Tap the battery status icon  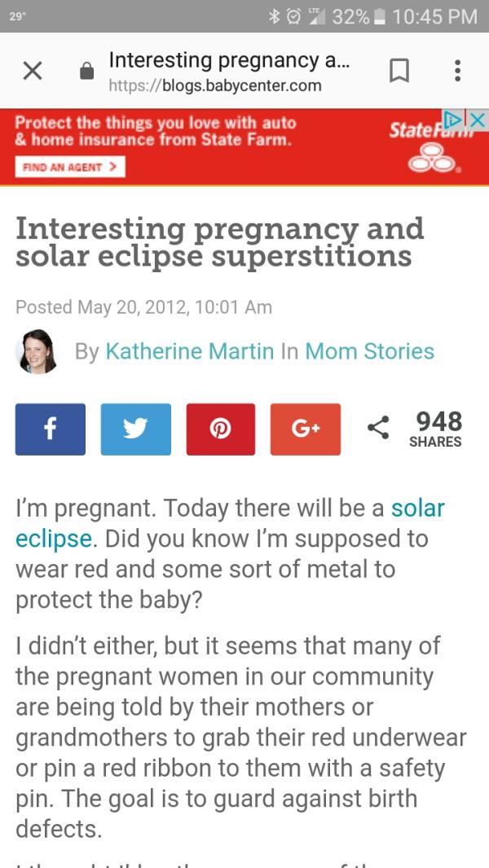coord(379,16)
